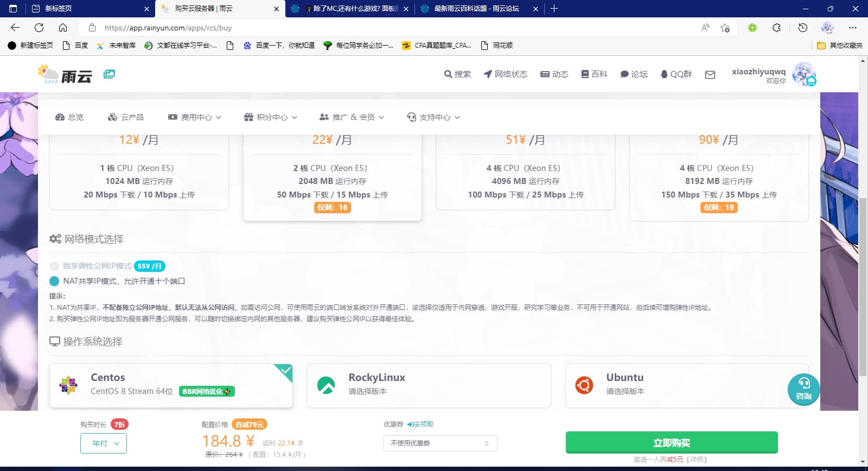
Task: Choose the RockyLinux operating system card
Action: pos(429,386)
